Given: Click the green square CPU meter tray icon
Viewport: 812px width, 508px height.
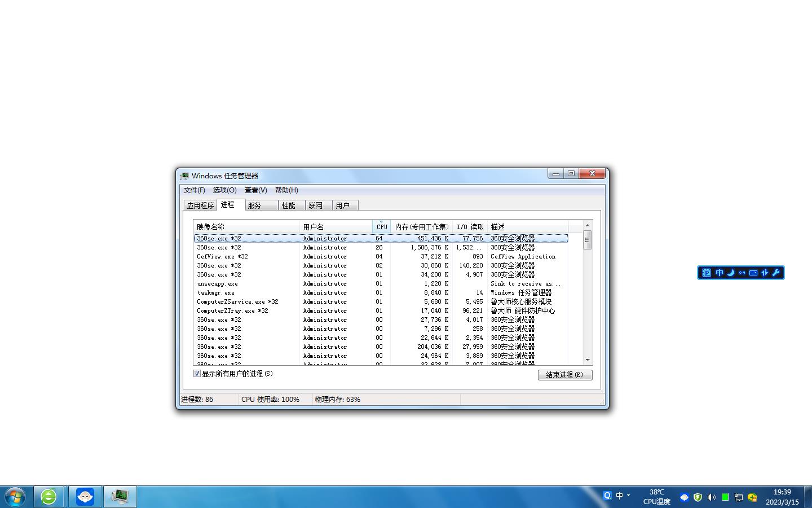Looking at the screenshot, I should click(x=725, y=497).
